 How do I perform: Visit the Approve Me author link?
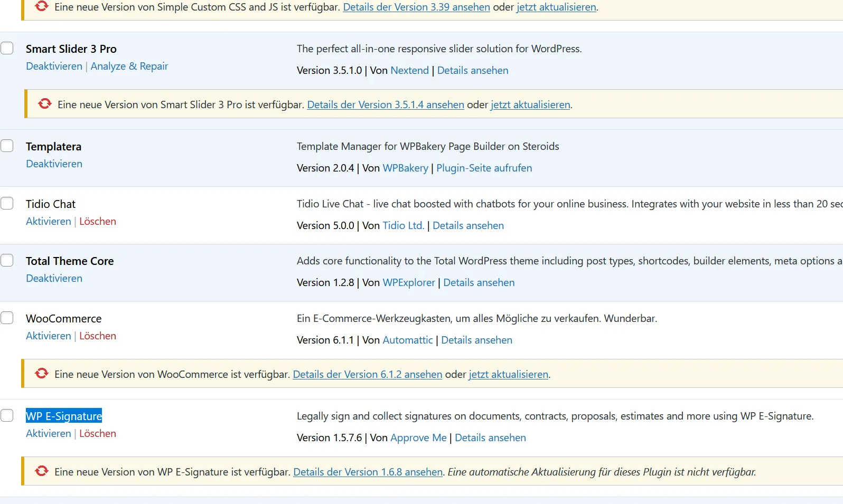tap(419, 438)
